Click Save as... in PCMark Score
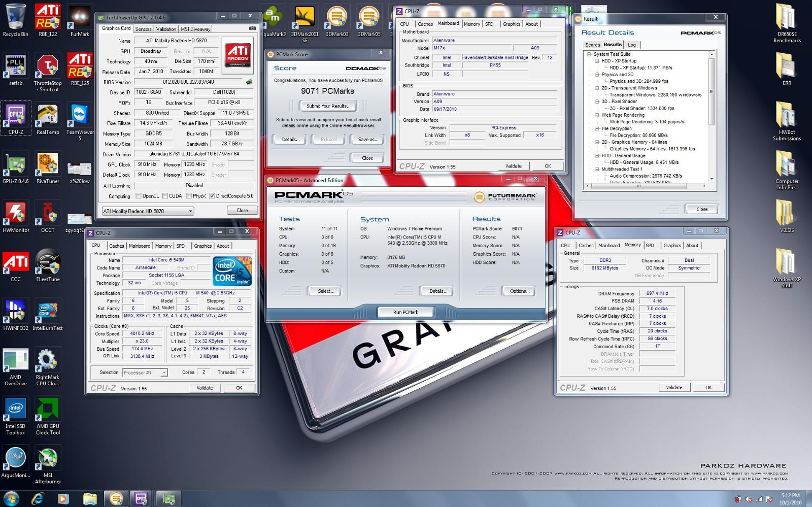This screenshot has height=507, width=812. (x=368, y=139)
